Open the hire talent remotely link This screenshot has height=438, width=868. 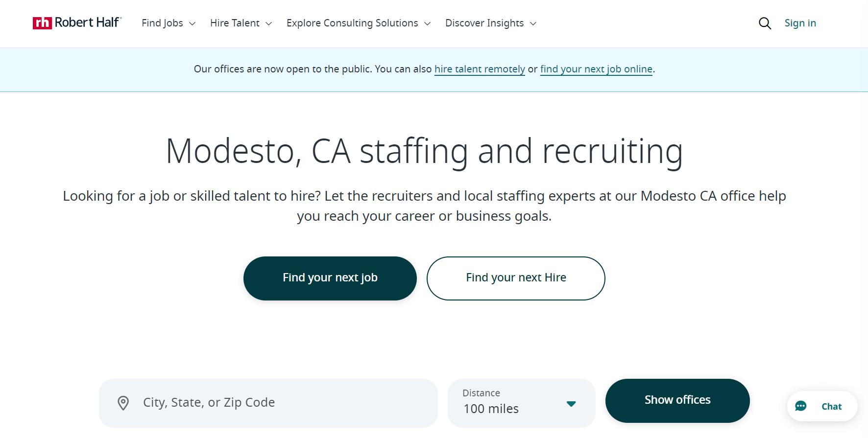[479, 69]
